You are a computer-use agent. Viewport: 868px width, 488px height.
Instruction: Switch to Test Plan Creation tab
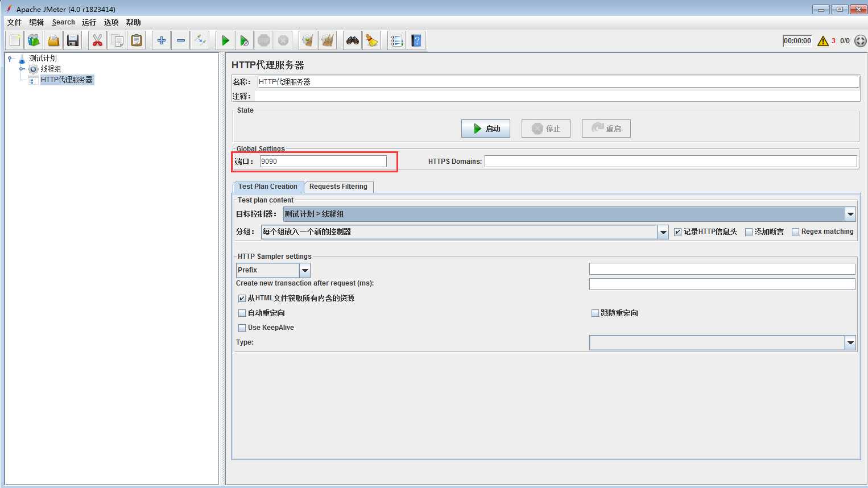[x=268, y=187]
